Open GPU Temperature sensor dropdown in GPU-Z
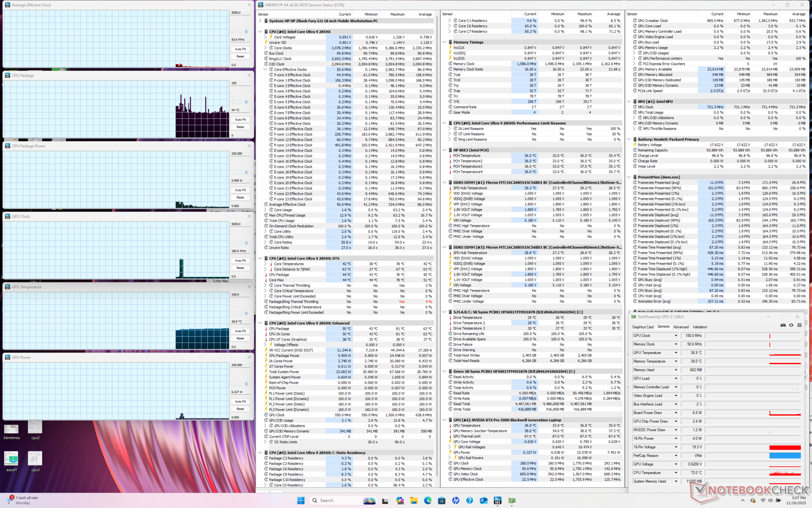 676,353
